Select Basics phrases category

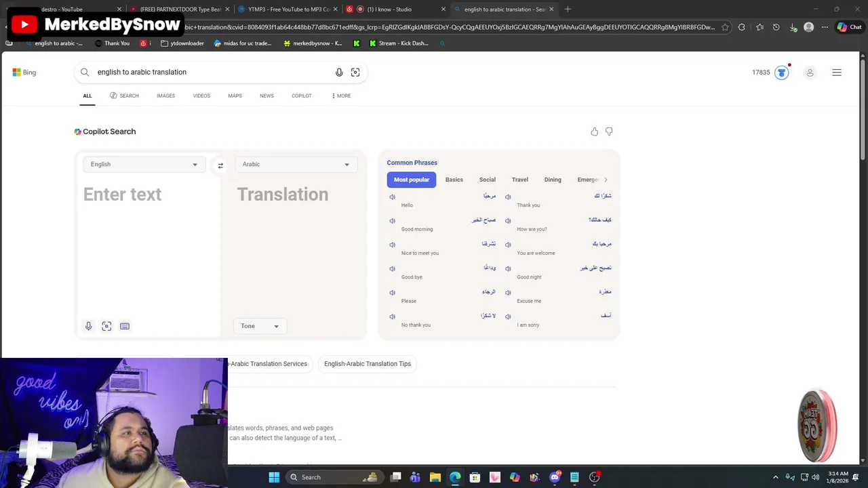[x=454, y=180]
